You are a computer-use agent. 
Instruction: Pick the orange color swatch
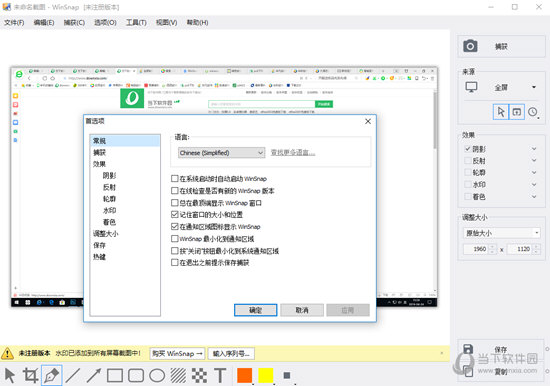244,375
